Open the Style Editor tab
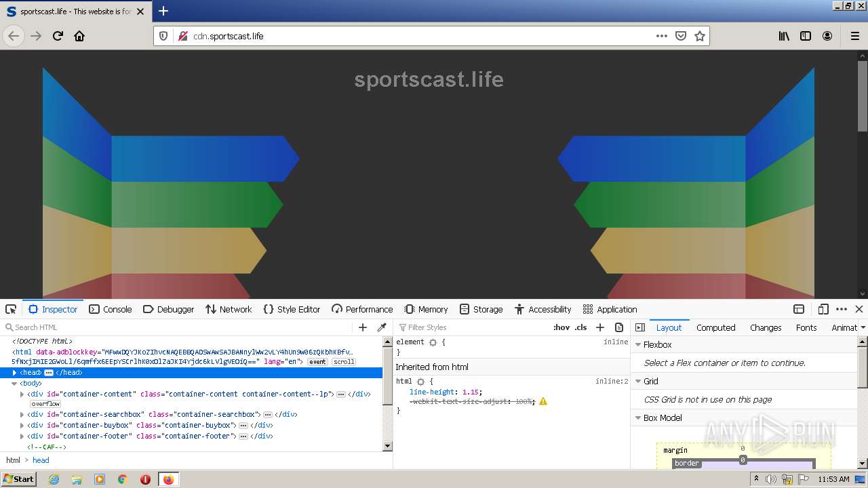This screenshot has width=868, height=488. (x=292, y=309)
